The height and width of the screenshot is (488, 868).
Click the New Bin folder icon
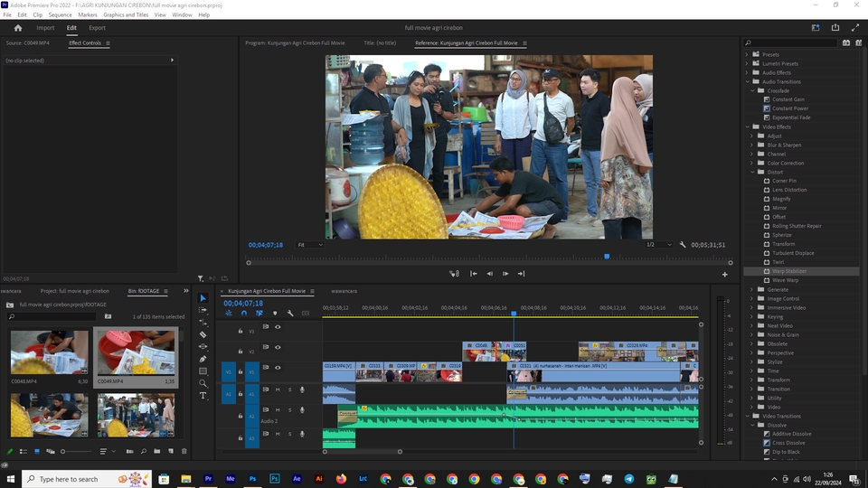157,452
